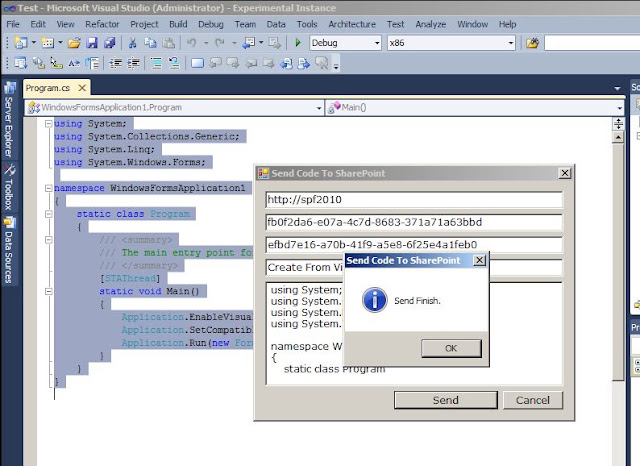Click the Open File folder icon
Image resolution: width=640 pixels, height=466 pixels.
point(74,42)
